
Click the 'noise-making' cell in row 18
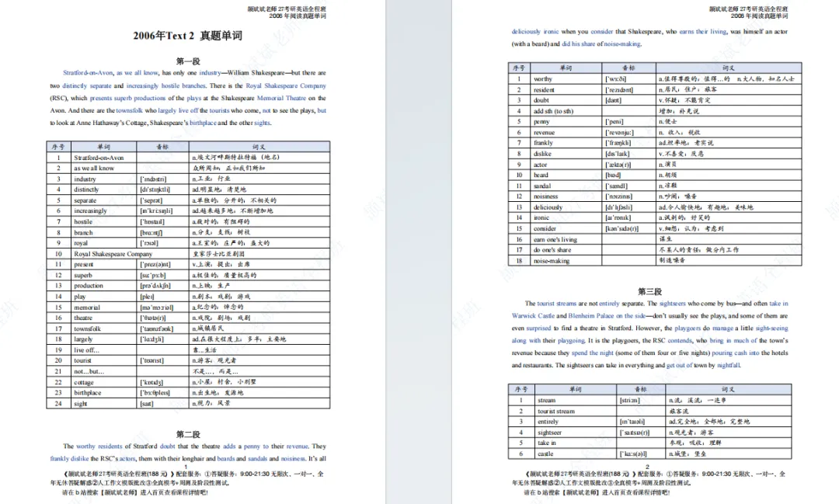pos(566,261)
